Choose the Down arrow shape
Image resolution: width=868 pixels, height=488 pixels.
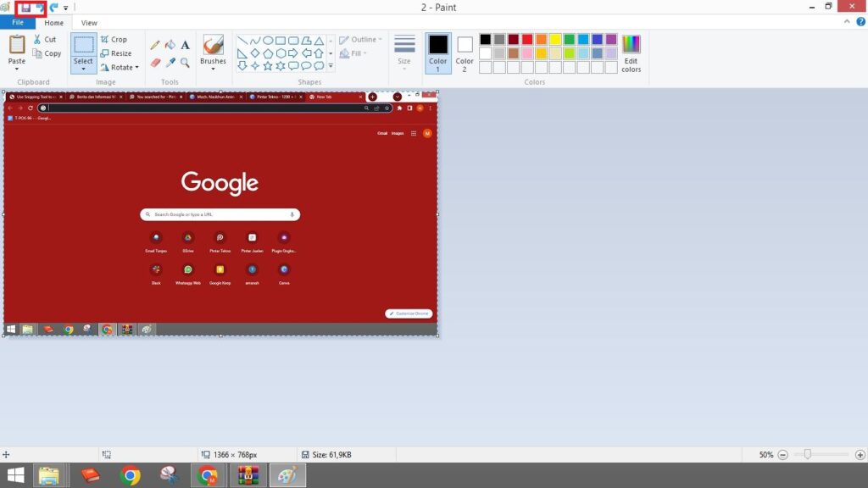[x=242, y=66]
